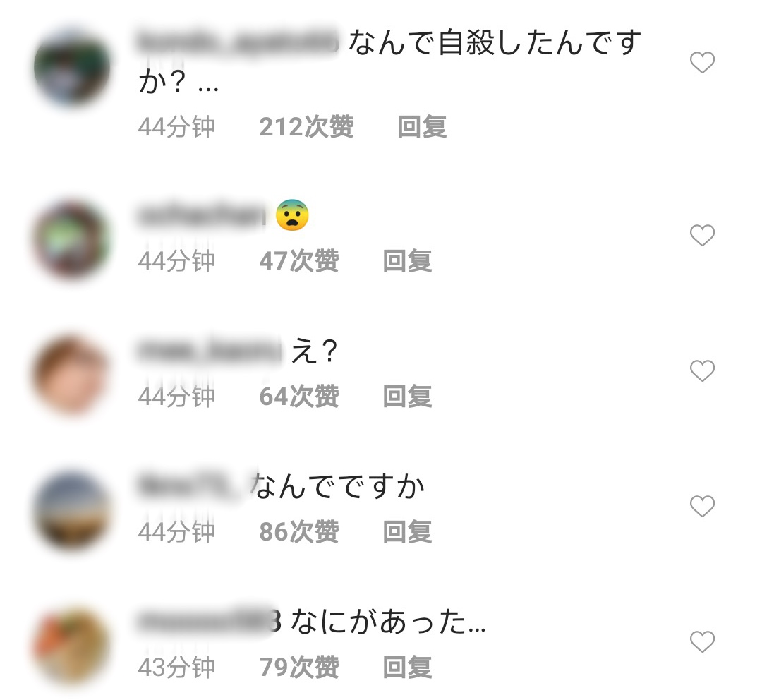Reply to the comment with 79次赞
The height and width of the screenshot is (700, 762).
[x=407, y=668]
